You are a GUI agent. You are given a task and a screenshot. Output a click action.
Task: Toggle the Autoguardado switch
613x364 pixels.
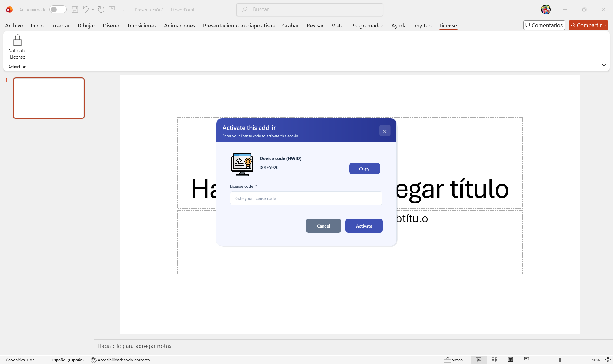pyautogui.click(x=58, y=10)
